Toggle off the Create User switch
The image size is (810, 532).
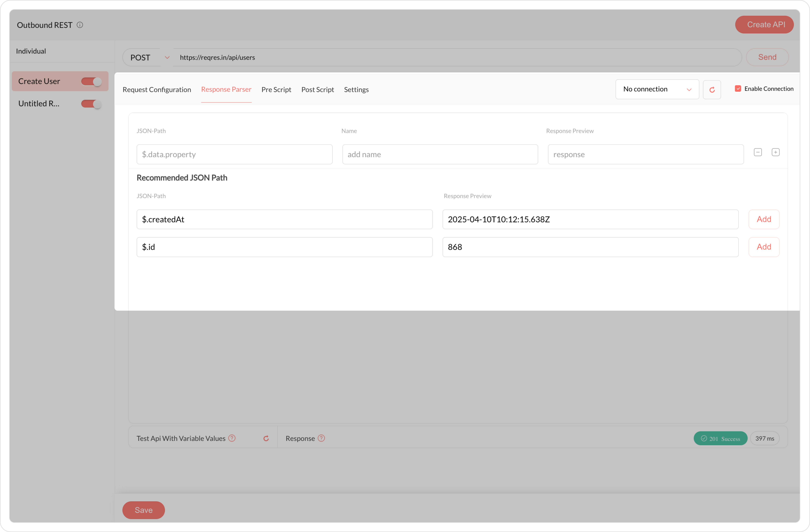click(91, 81)
